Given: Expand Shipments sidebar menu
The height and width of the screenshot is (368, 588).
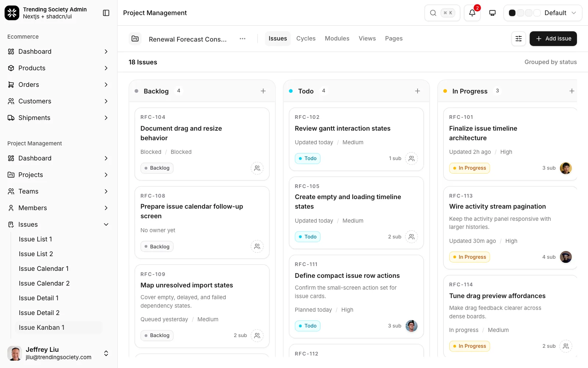Looking at the screenshot, I should tap(59, 118).
